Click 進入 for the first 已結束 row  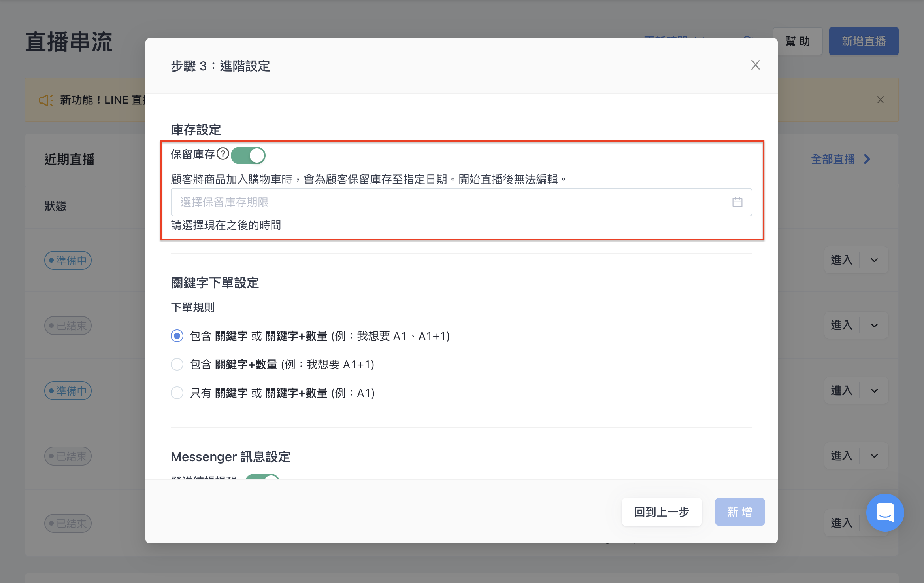(x=842, y=325)
